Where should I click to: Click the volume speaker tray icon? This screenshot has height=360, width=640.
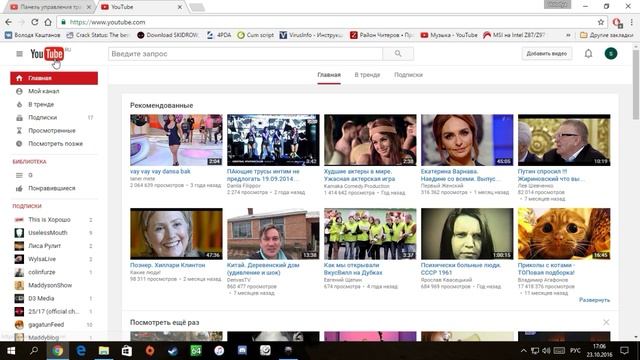pyautogui.click(x=546, y=351)
